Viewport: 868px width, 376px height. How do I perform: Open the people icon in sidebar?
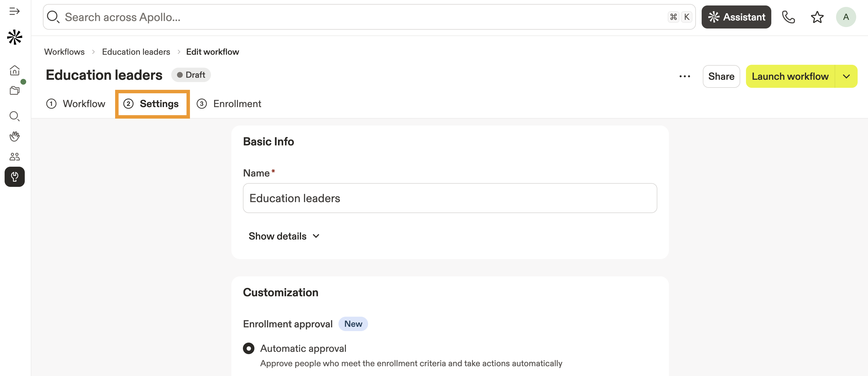14,156
